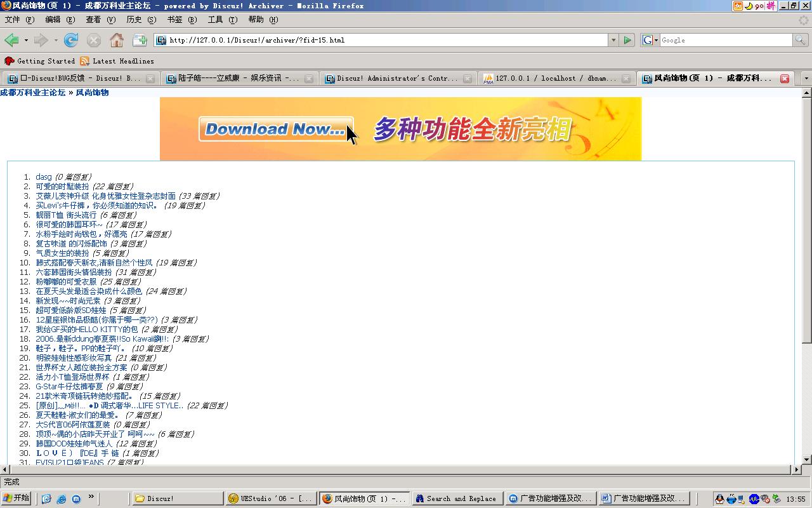Open the 编辑 (E) menu
Screen dimensions: 812x508
click(60, 20)
